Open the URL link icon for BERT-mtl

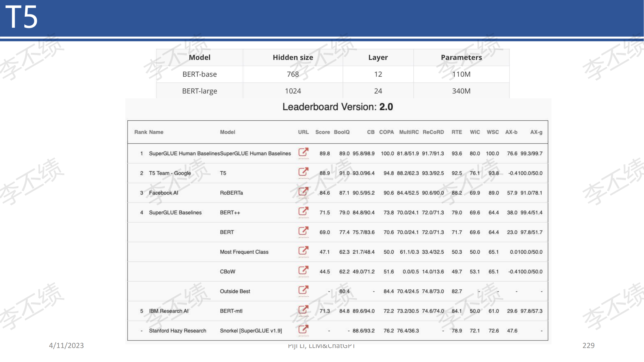click(x=304, y=310)
